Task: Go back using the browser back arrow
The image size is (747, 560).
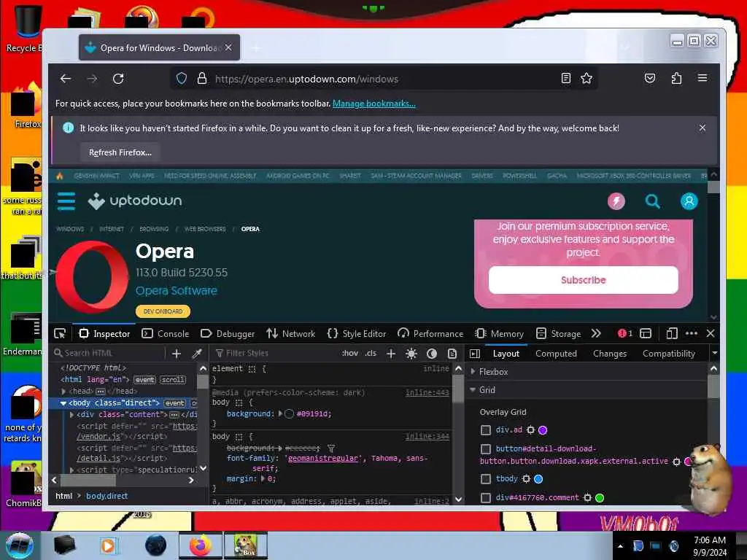Action: tap(66, 79)
